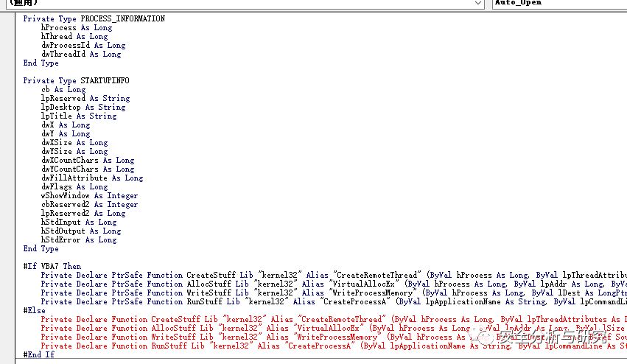627x364 pixels.
Task: Click the red RunStuff declaration line
Action: click(334, 346)
